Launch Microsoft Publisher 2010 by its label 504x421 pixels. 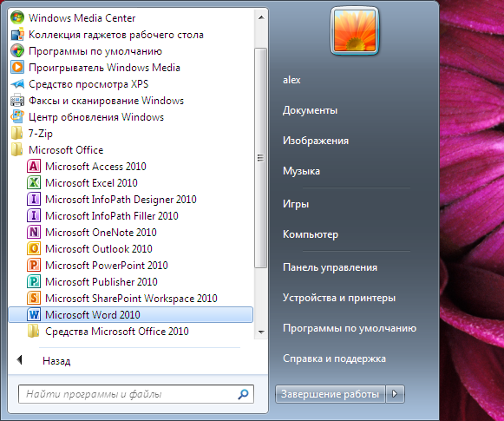point(101,282)
